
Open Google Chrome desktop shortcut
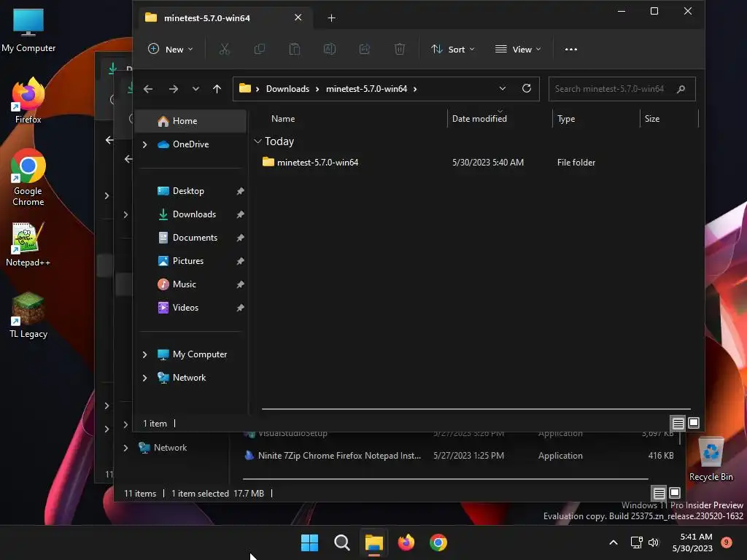pyautogui.click(x=28, y=178)
